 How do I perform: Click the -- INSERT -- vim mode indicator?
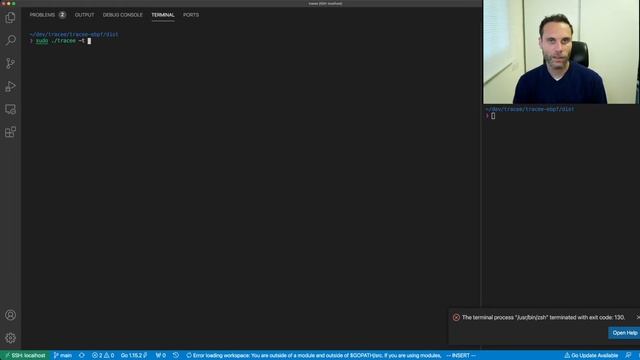tap(461, 356)
